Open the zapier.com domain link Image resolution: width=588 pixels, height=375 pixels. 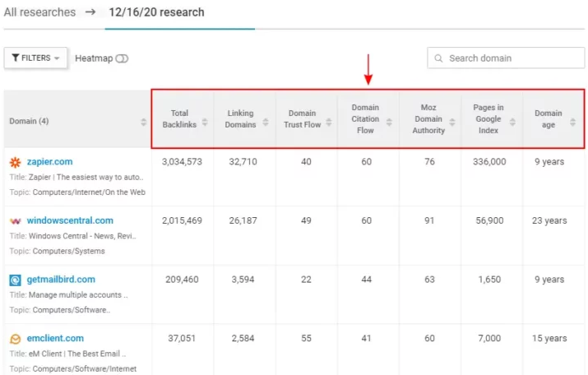(x=49, y=162)
